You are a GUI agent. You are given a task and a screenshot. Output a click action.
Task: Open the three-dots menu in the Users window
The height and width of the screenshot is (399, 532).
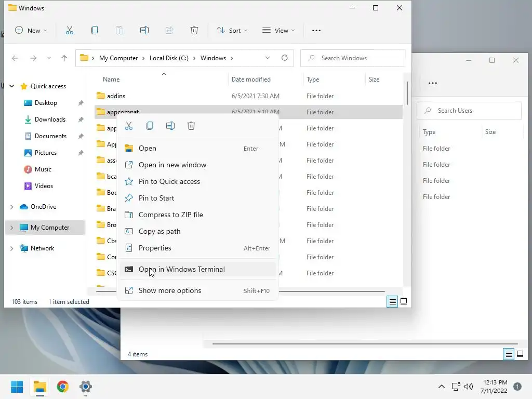[x=433, y=83]
